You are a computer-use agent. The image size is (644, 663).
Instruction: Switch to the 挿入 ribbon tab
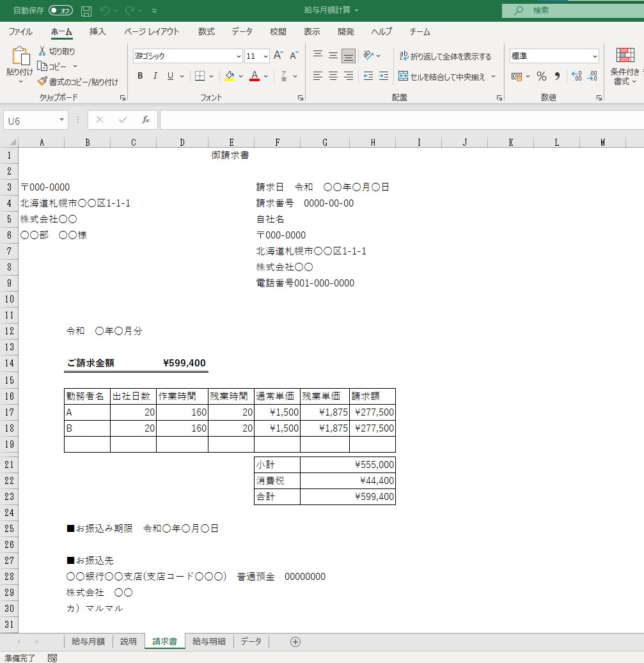(97, 32)
